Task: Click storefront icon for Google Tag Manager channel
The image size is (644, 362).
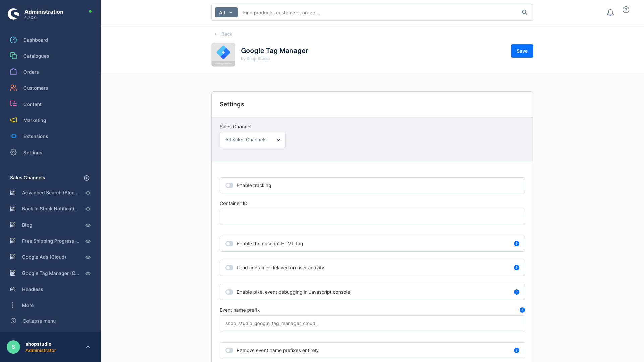Action: (13, 273)
